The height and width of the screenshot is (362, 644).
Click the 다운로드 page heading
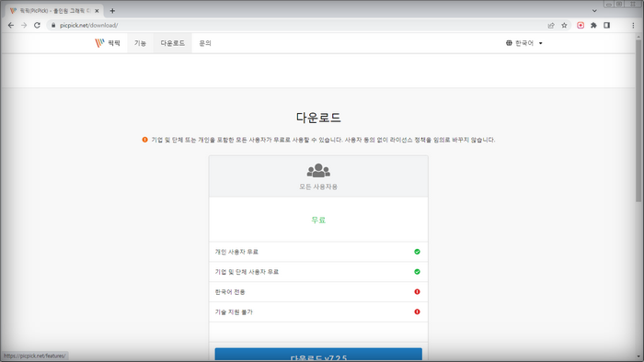318,118
